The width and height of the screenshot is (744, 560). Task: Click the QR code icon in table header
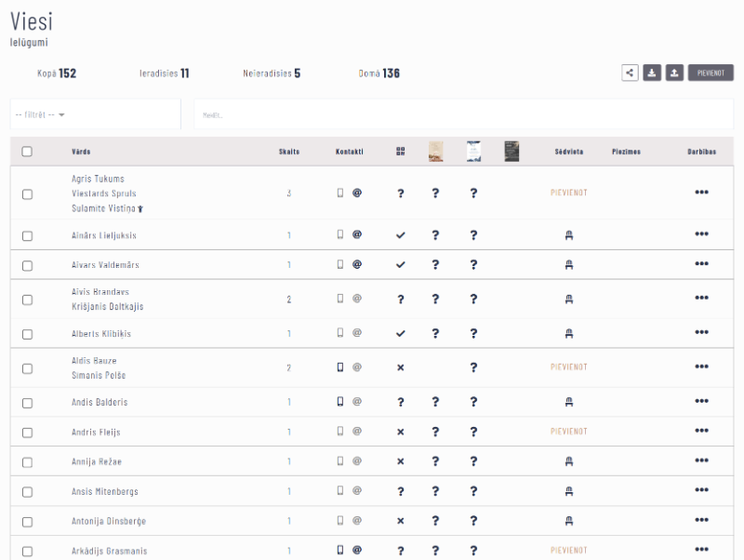click(400, 152)
